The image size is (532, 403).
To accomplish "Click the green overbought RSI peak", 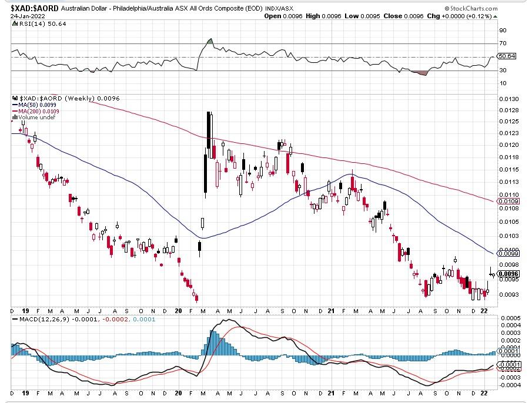I will [210, 41].
